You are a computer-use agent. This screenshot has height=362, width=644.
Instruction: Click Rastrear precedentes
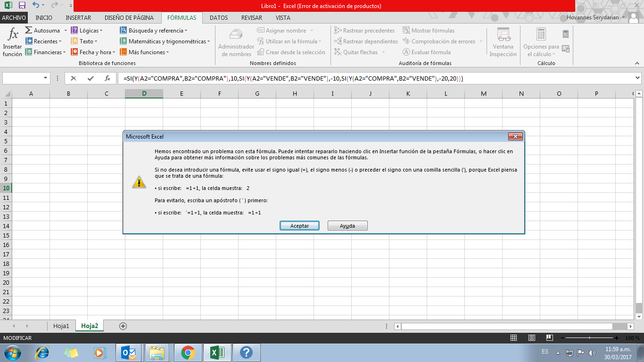364,31
